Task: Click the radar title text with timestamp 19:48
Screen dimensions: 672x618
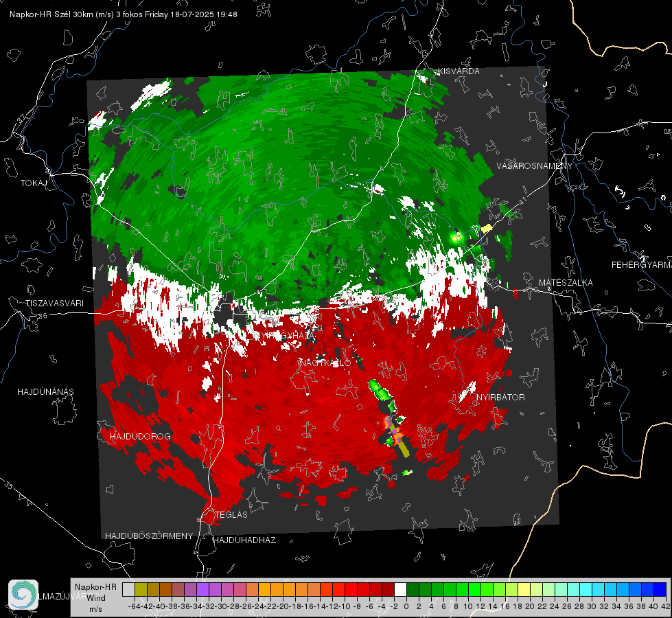Action: pyautogui.click(x=124, y=14)
